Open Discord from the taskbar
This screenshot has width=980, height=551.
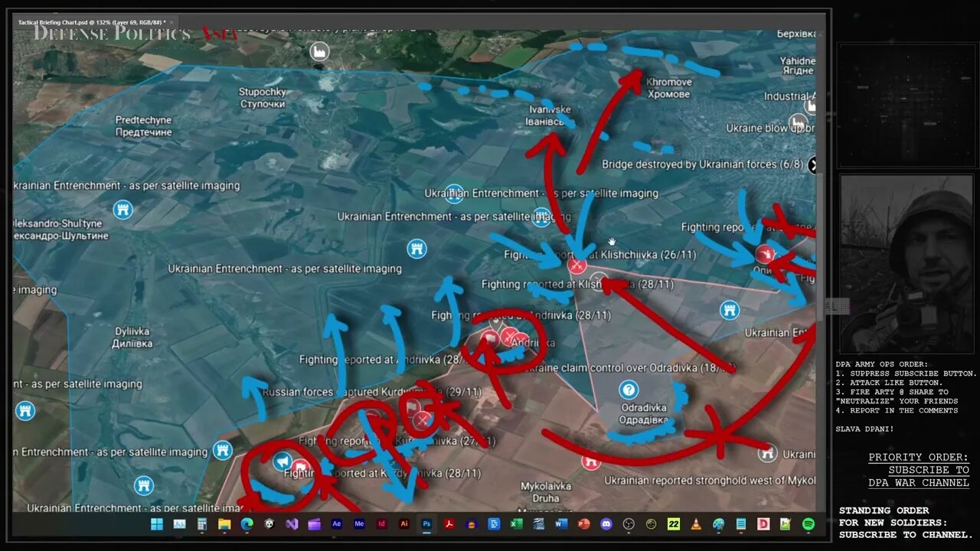(606, 524)
